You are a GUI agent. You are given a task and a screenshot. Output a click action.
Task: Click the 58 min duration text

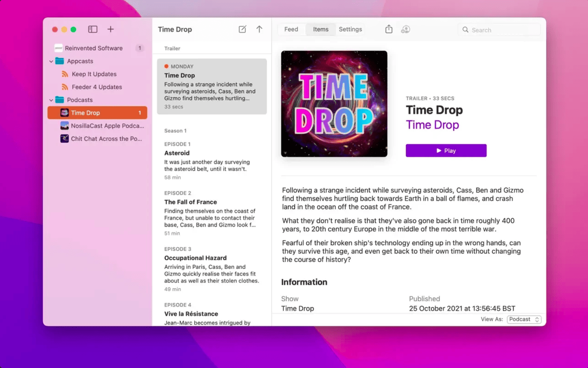pyautogui.click(x=172, y=177)
